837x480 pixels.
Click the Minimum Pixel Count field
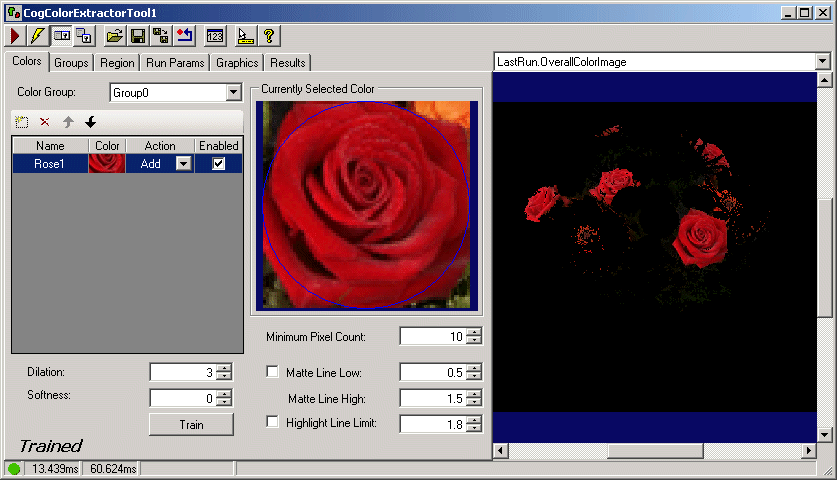coord(433,336)
